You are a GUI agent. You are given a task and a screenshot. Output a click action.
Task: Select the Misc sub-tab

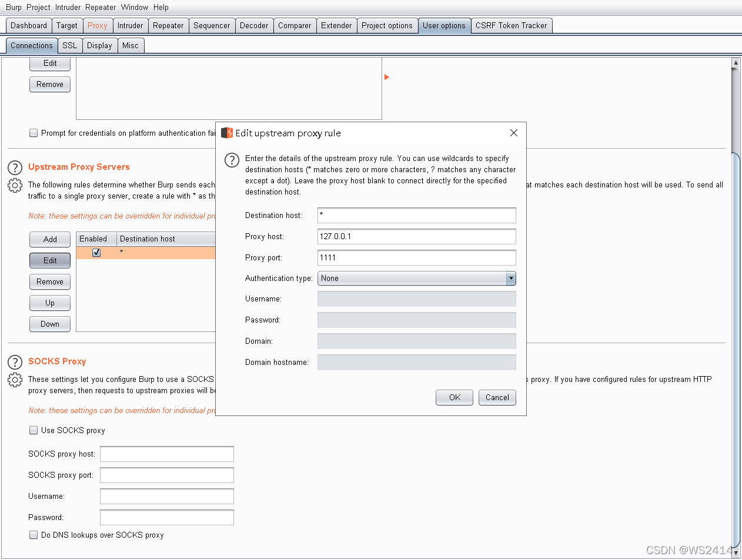131,45
